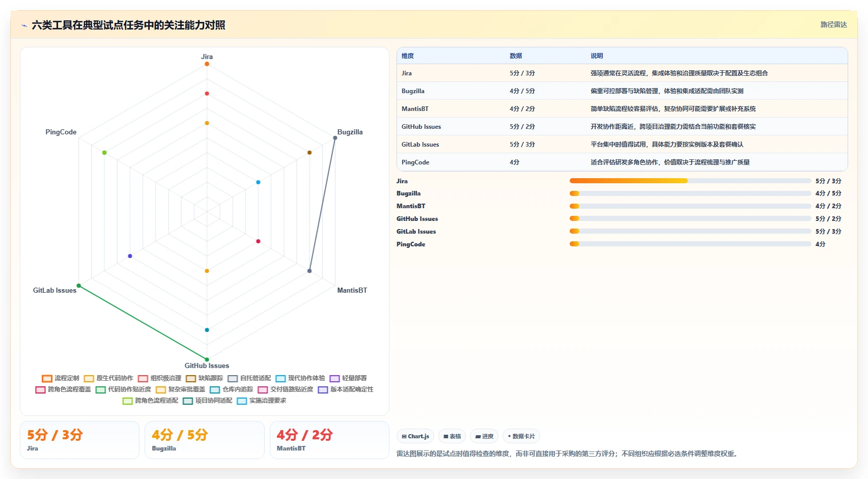Click the PingCode radar axis label
The image size is (868, 479).
pyautogui.click(x=61, y=132)
